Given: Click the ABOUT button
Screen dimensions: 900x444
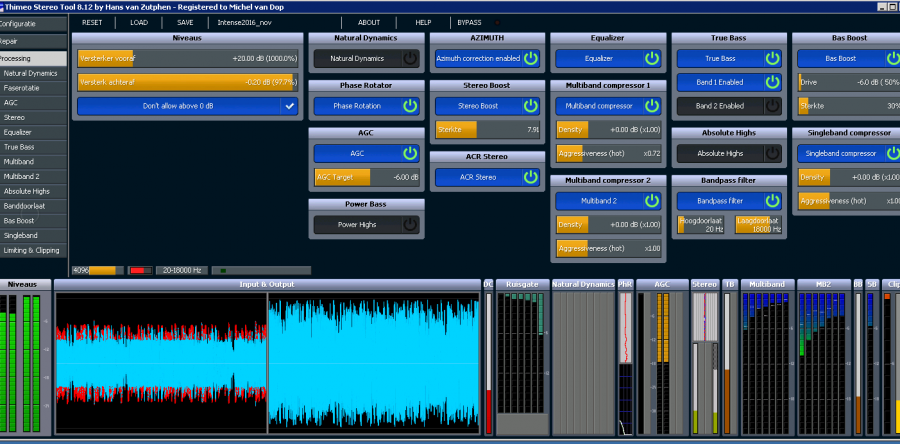Looking at the screenshot, I should click(x=369, y=23).
